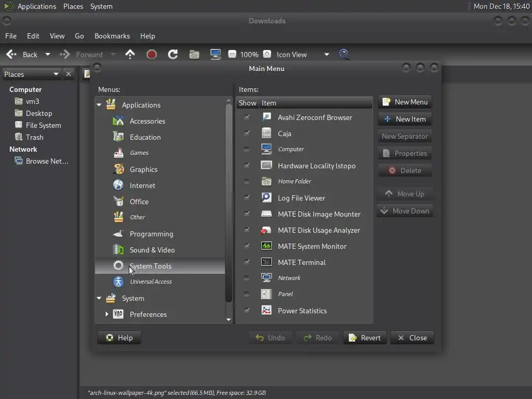Click the Up arrow toolbar icon in Caja
The height and width of the screenshot is (399, 532).
pyautogui.click(x=130, y=54)
